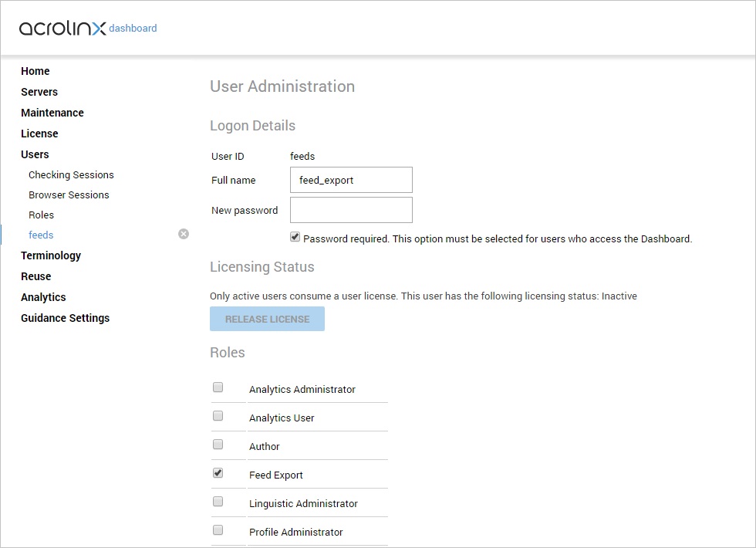Screen dimensions: 756x548
Task: Go to the Servers section
Action: coord(39,92)
